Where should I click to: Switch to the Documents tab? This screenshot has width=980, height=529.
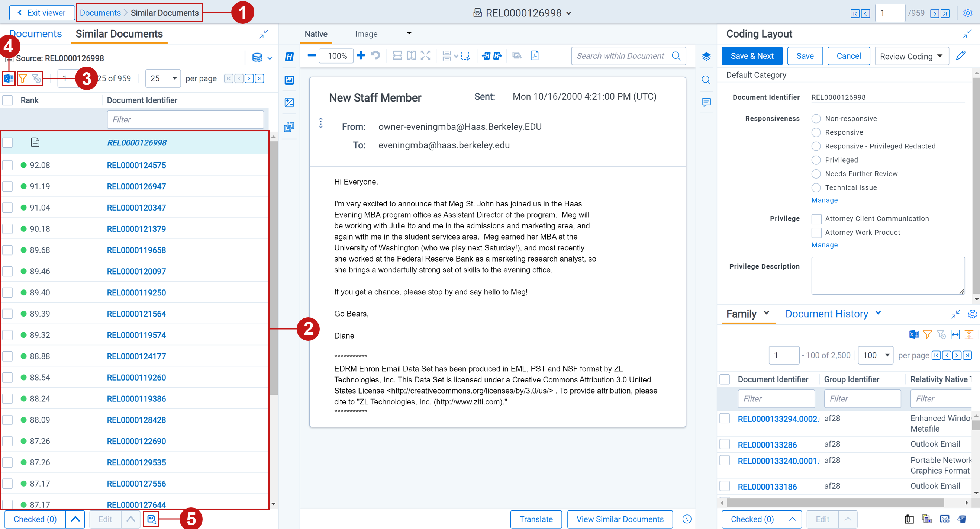point(35,34)
